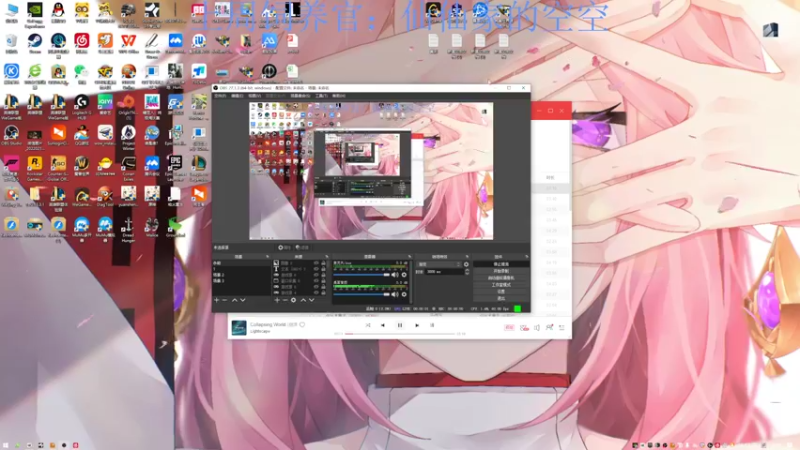
Task: Open lyrics icon right of next-track button
Action: 432,325
